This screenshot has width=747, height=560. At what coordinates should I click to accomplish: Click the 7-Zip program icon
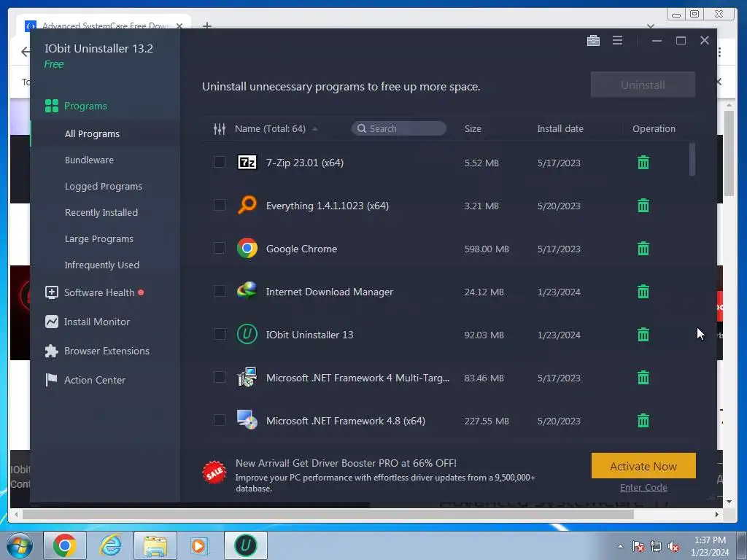[x=247, y=163]
